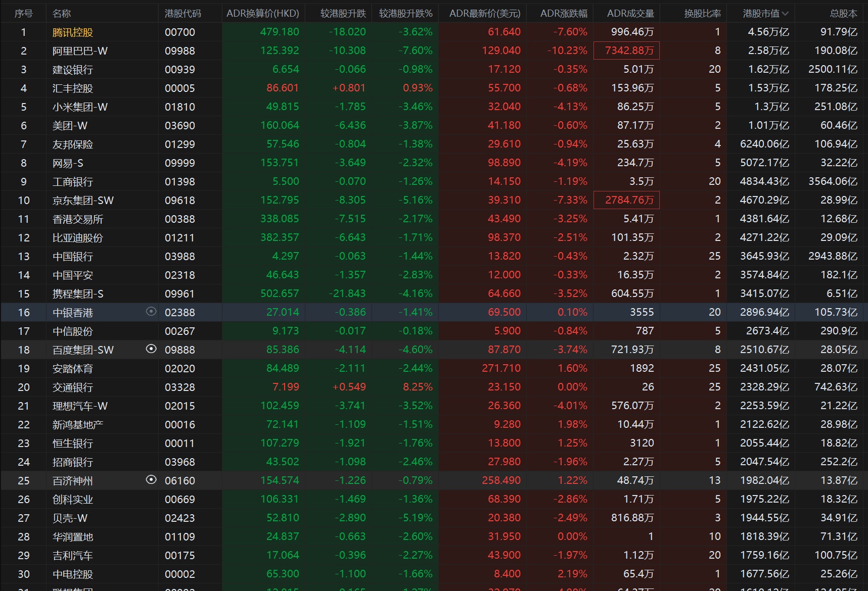Click the 总股本 column header
The image size is (868, 591).
843,14
